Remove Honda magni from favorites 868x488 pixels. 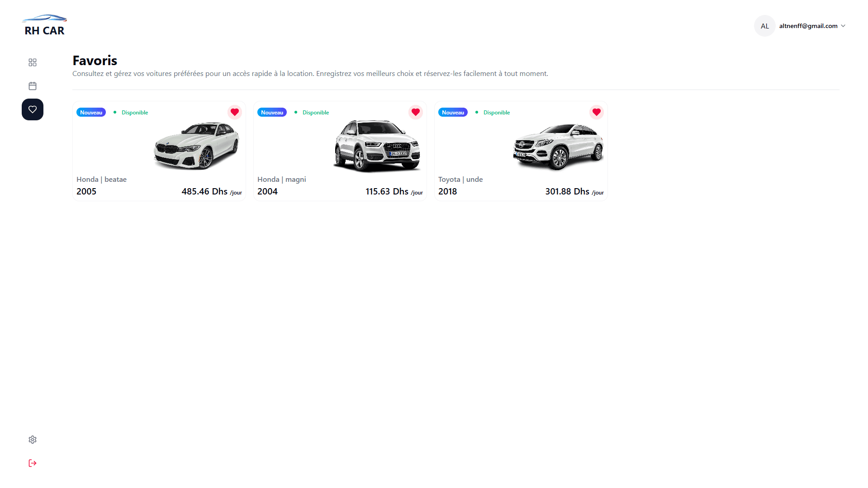(x=415, y=112)
